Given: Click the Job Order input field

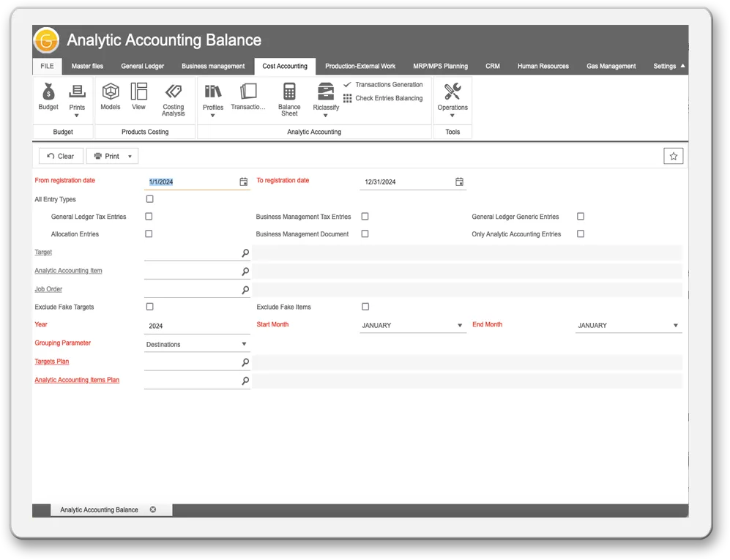Looking at the screenshot, I should pyautogui.click(x=192, y=290).
